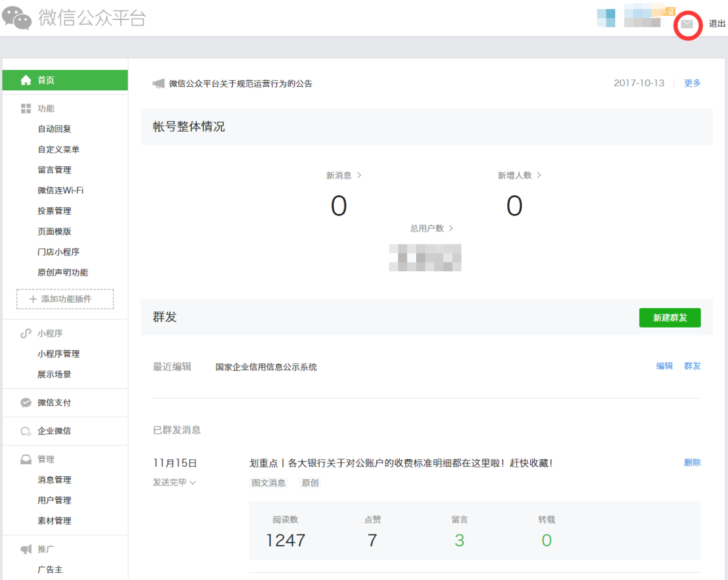
Task: Click the WeChat Pay icon
Action: tap(26, 402)
